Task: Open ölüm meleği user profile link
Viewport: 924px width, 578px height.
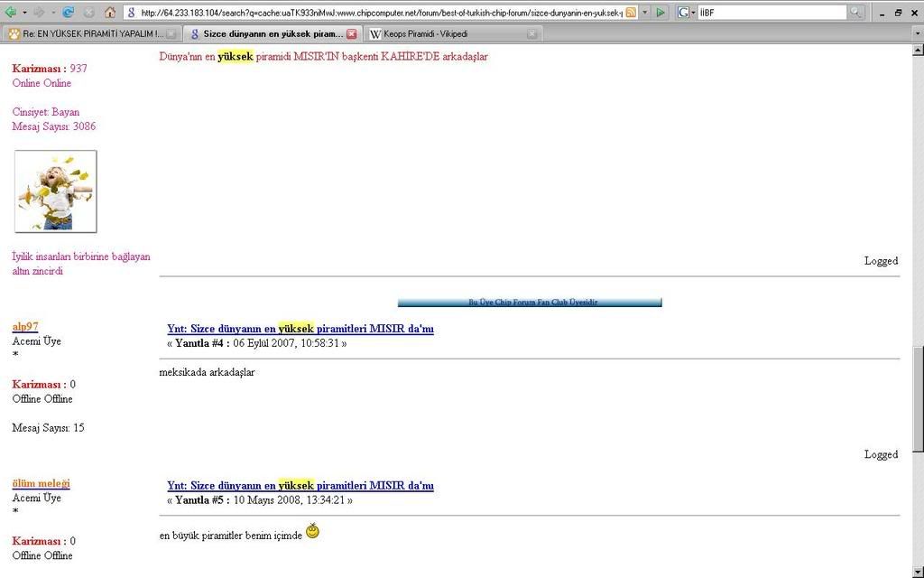Action: click(41, 483)
